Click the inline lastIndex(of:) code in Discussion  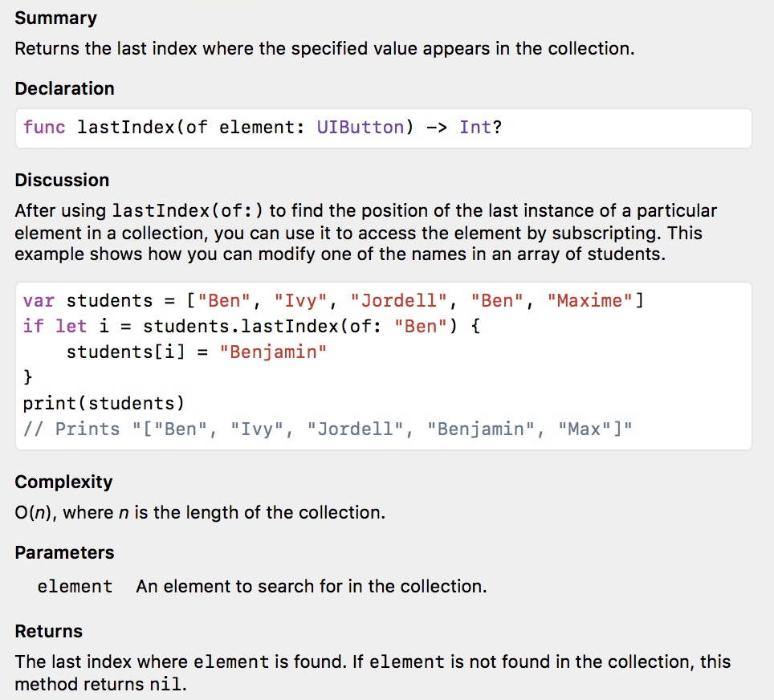188,211
